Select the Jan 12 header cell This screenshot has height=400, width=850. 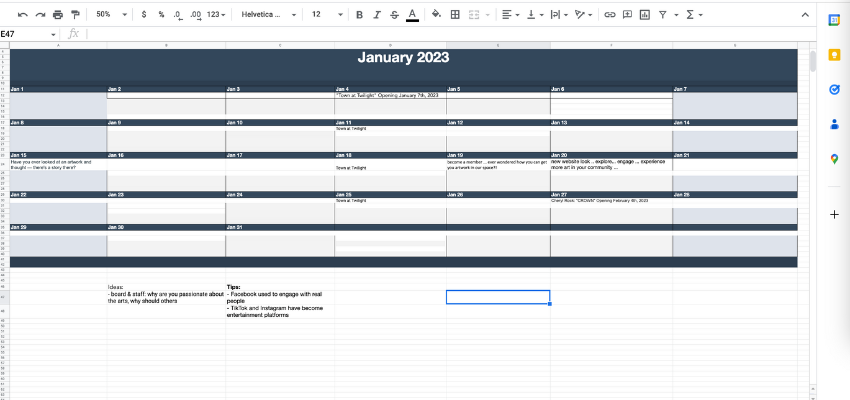coord(498,122)
